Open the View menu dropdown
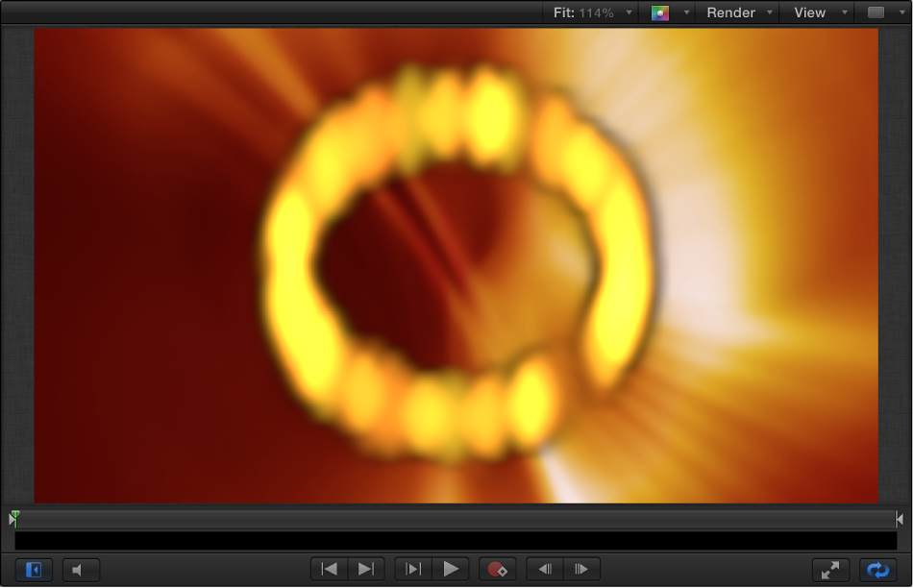The image size is (913, 588). (844, 12)
